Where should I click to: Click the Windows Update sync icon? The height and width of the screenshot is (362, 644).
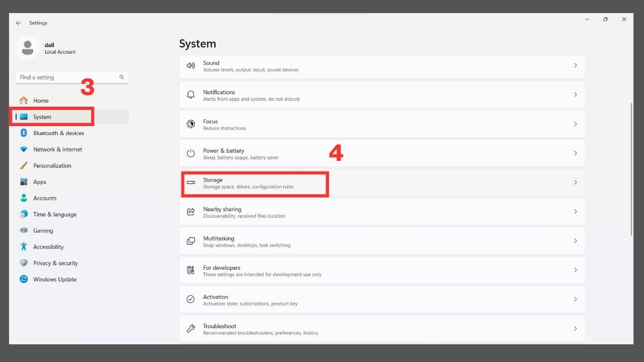click(24, 279)
